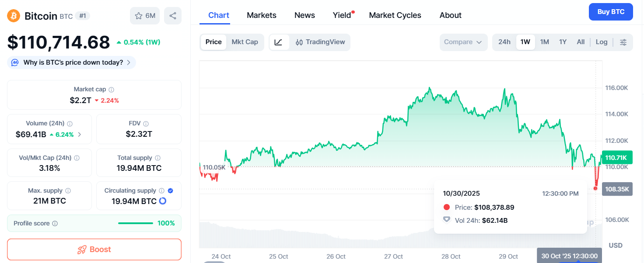This screenshot has width=644, height=263.
Task: Click the Profile score progress bar
Action: [x=135, y=223]
